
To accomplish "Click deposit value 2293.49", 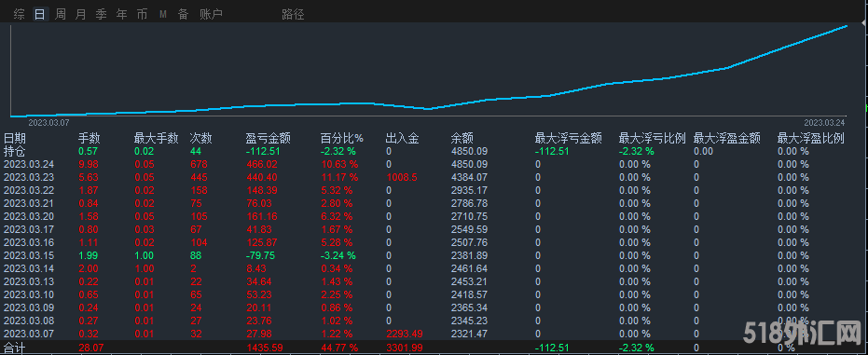I will pos(404,334).
